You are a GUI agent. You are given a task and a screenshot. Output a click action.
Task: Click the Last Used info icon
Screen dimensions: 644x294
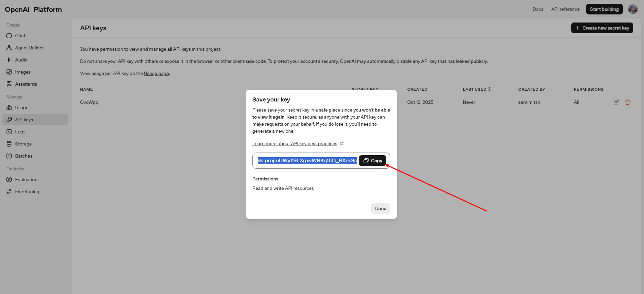coord(490,89)
